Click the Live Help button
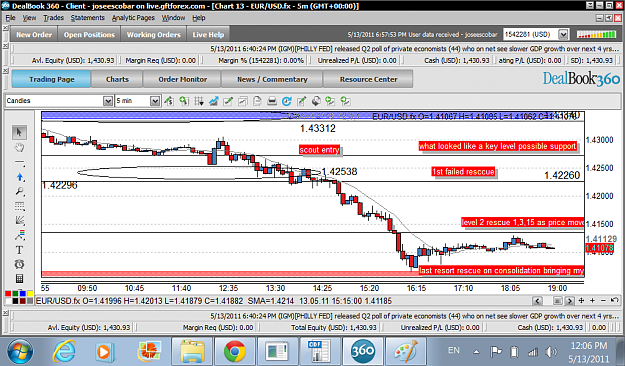The width and height of the screenshot is (625, 366). point(208,34)
